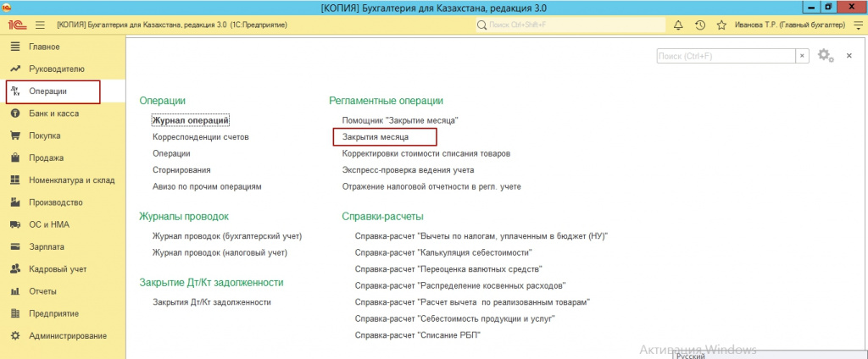Open the Покупка section label
Screen dimensions: 868x359
[45, 135]
